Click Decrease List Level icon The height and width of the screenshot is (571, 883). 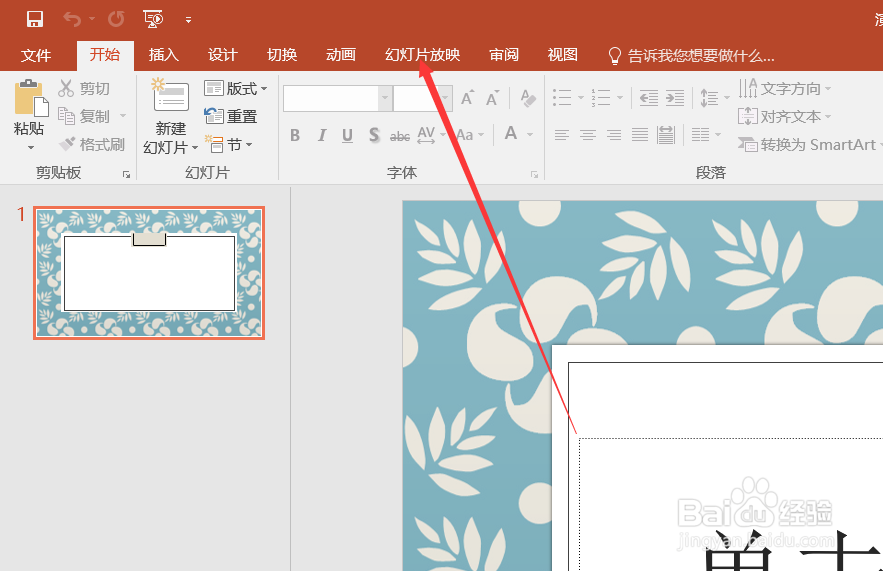point(649,98)
